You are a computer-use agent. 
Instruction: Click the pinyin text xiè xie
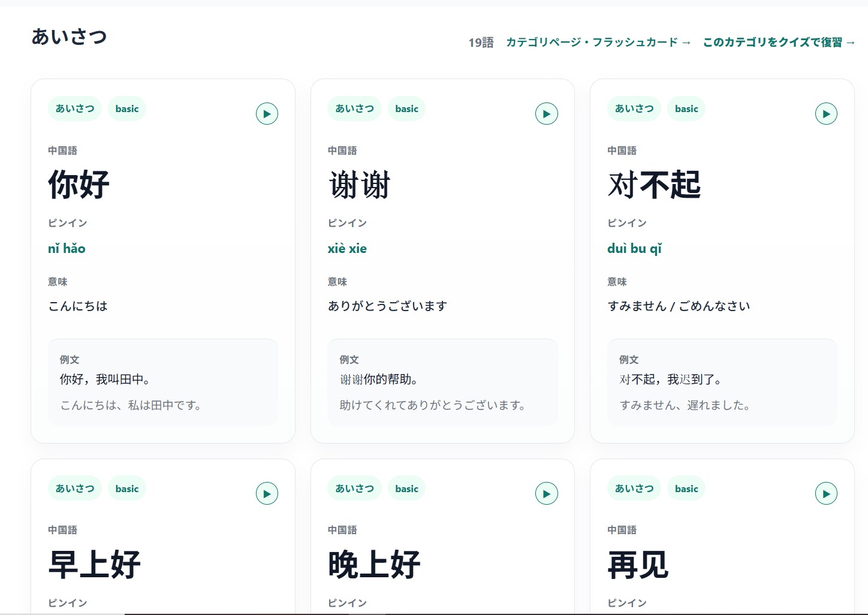point(347,249)
